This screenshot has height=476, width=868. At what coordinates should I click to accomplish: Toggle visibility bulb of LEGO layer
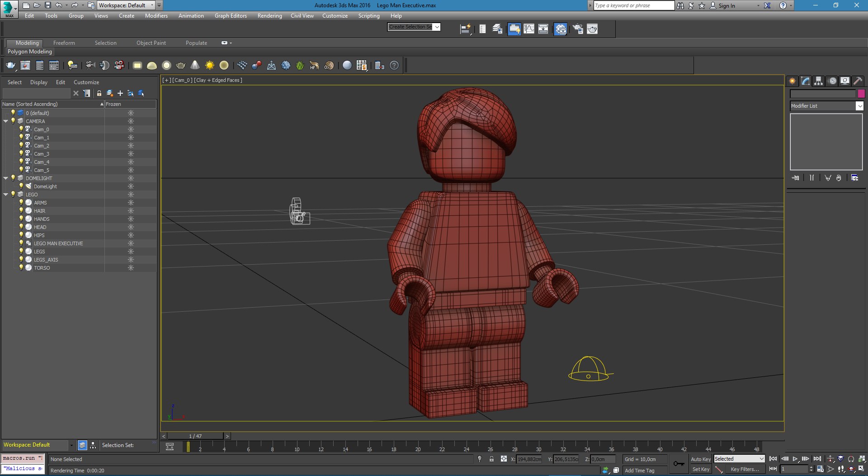coord(13,194)
